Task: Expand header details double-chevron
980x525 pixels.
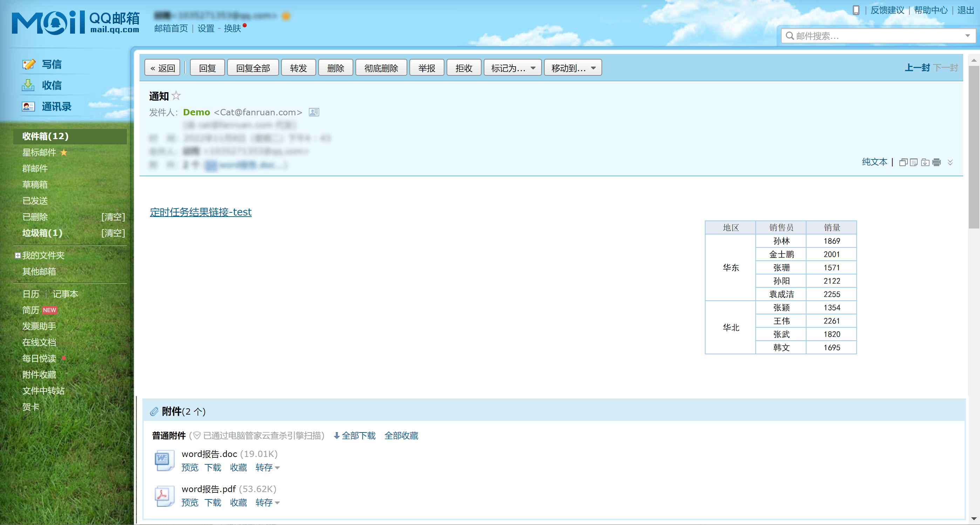Action: [950, 163]
